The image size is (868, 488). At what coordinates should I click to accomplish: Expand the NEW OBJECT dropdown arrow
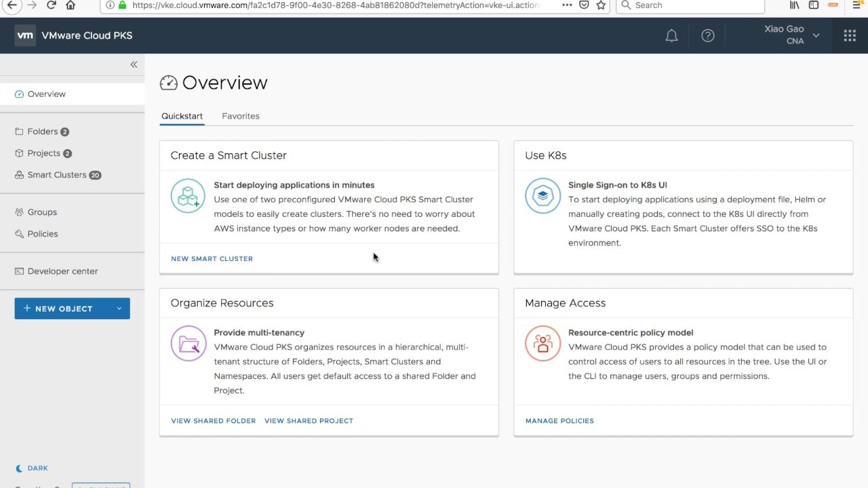119,308
